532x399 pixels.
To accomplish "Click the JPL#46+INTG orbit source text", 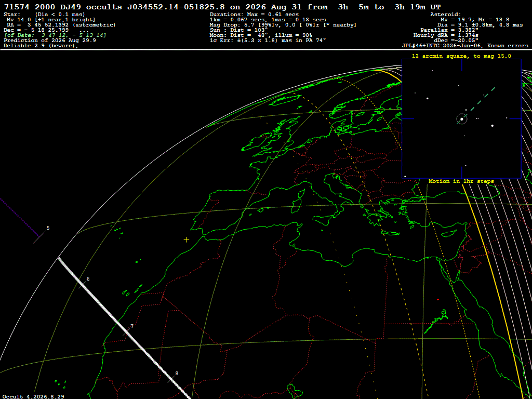I will pyautogui.click(x=464, y=46).
